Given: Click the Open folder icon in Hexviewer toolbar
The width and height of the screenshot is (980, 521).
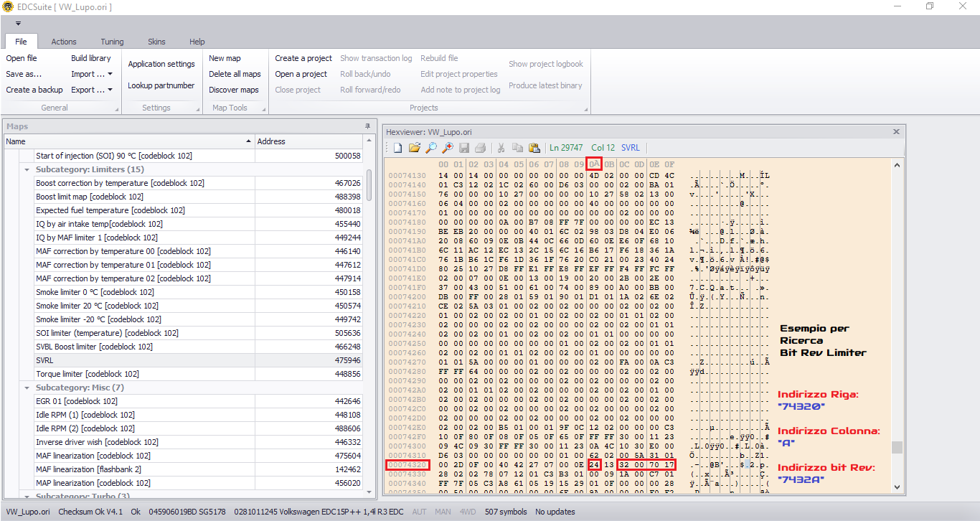Looking at the screenshot, I should 414,148.
